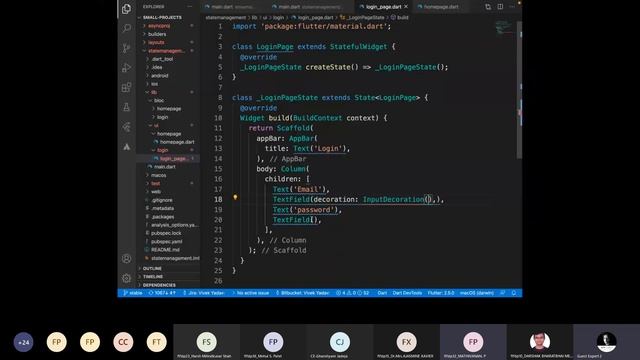Click the editor vertical scrollbar
Viewport: 640px width, 360px height.
pyautogui.click(x=519, y=90)
